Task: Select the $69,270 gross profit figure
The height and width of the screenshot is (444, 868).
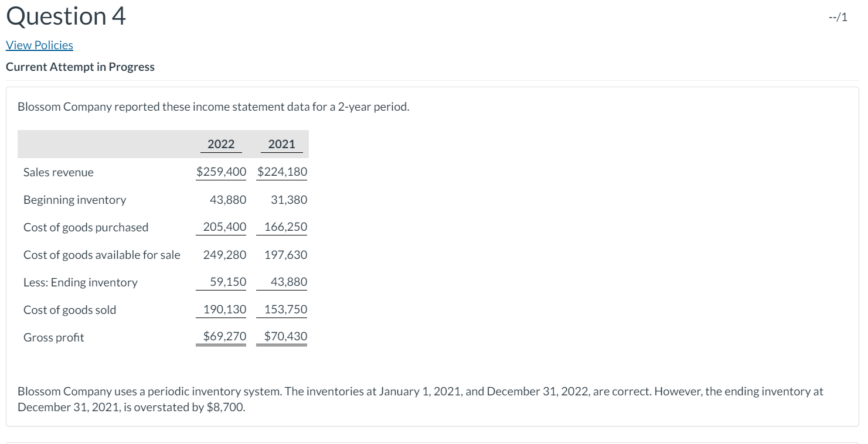Action: pos(221,336)
